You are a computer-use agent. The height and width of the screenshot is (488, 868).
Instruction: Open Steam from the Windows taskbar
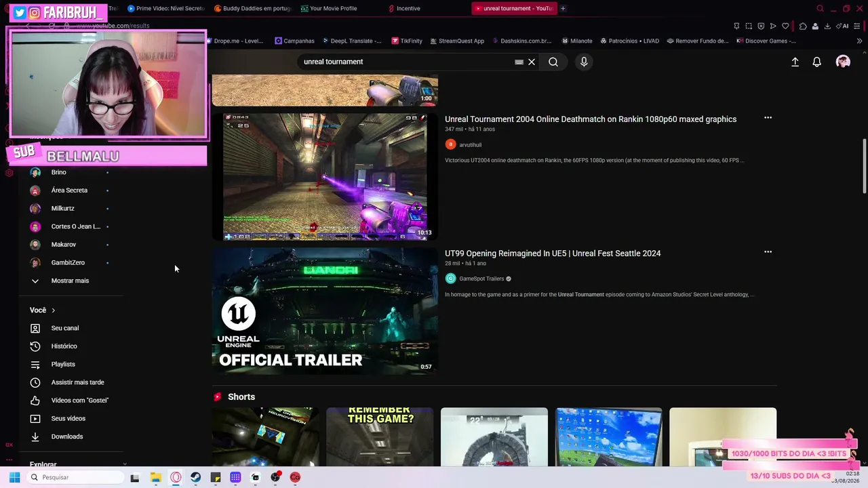196,477
